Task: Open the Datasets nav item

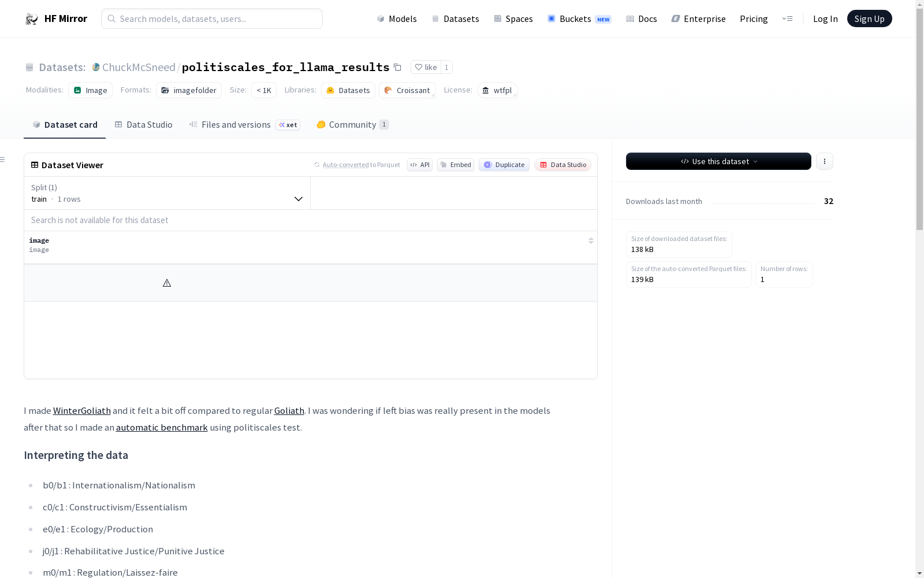Action: coord(456,18)
